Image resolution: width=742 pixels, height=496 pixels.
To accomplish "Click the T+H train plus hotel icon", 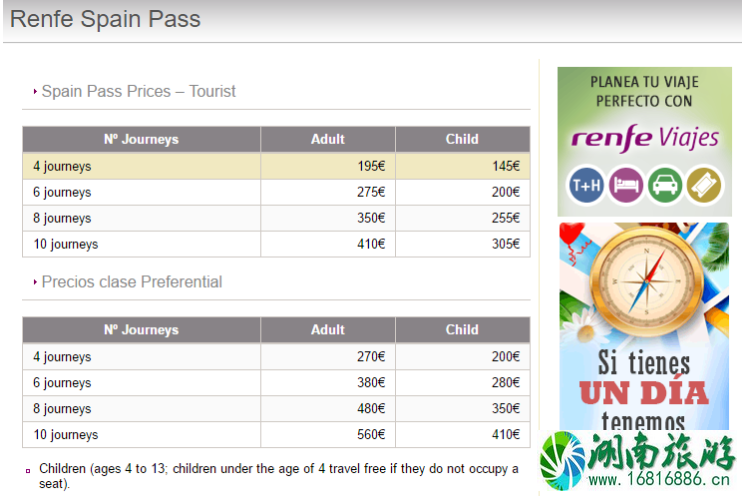I will point(586,185).
